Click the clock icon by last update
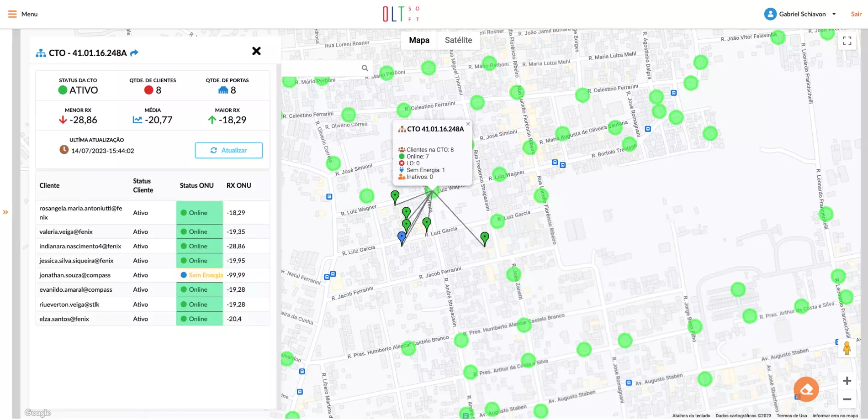 64,150
